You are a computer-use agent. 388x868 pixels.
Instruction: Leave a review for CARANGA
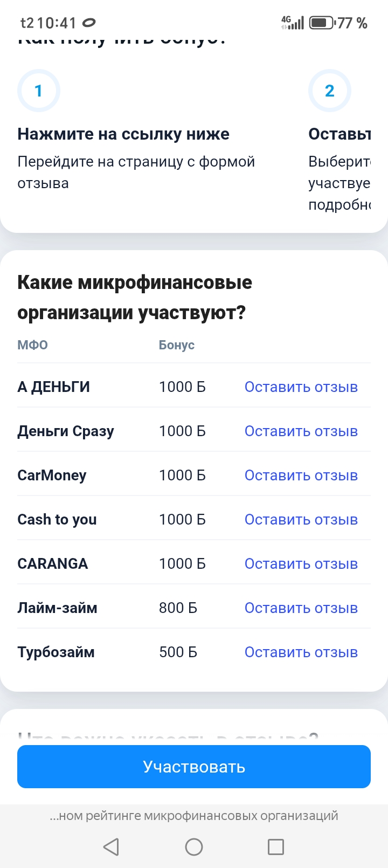tap(301, 564)
